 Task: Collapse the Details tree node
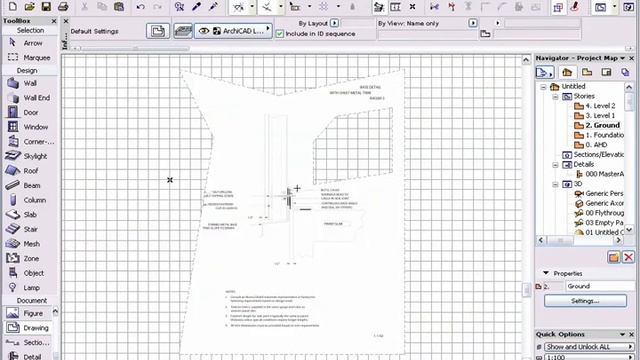pyautogui.click(x=555, y=165)
